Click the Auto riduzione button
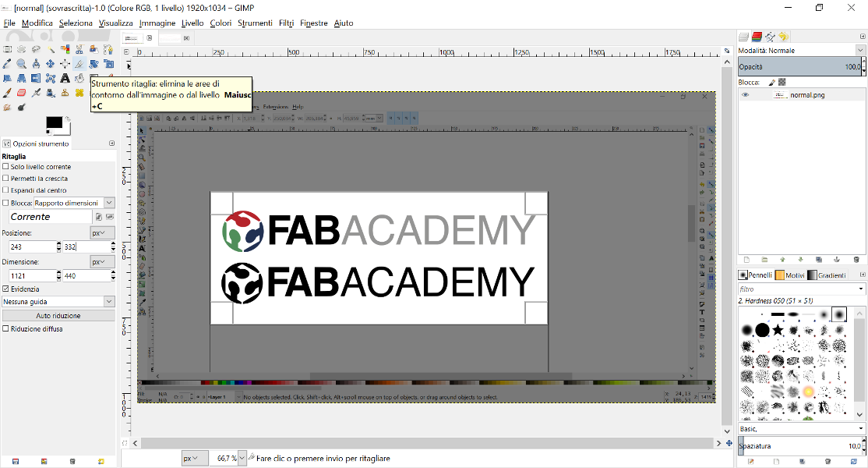 click(58, 315)
